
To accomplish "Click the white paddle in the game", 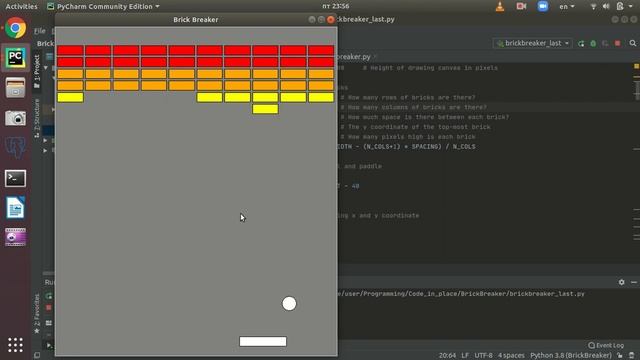I will pyautogui.click(x=263, y=341).
